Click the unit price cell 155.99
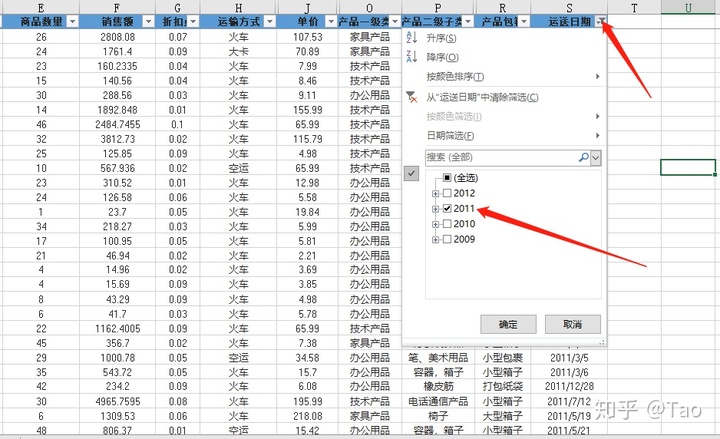Screen dimensions: 720x439 click(308, 110)
